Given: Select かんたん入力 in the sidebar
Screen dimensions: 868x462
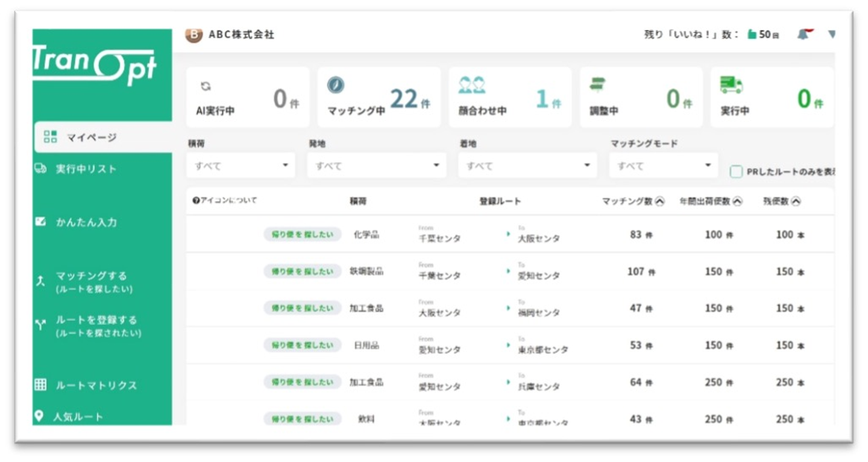Looking at the screenshot, I should 86,222.
